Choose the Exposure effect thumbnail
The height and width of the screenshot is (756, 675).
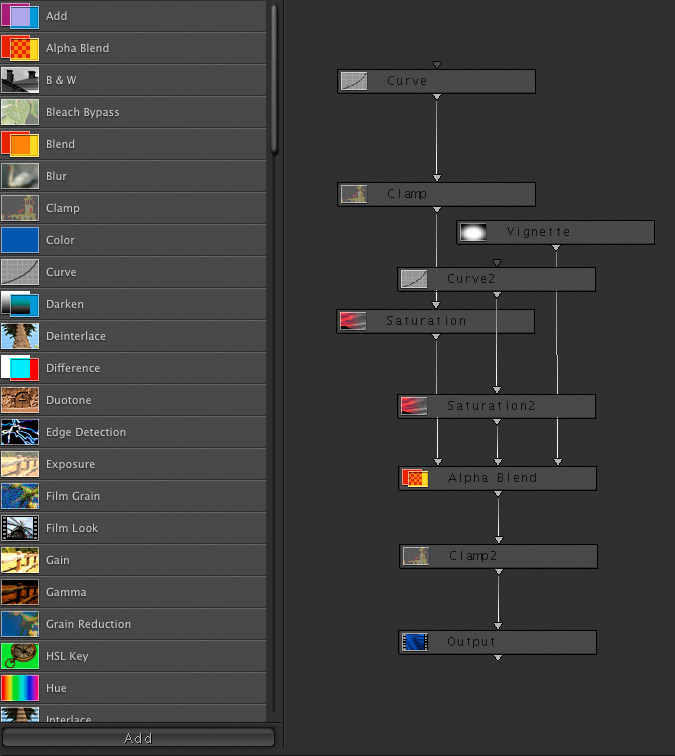tap(20, 464)
